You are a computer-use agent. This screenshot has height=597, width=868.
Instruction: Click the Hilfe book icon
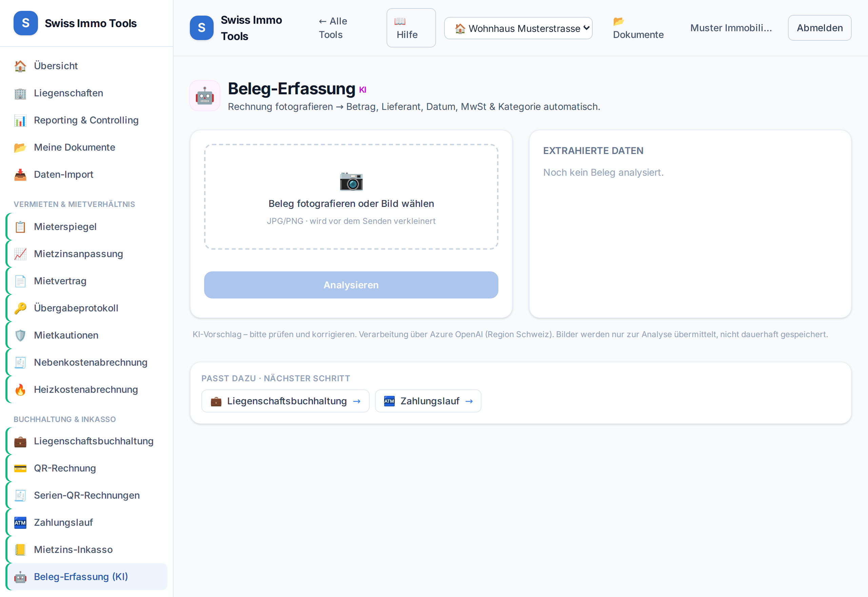[x=400, y=21]
